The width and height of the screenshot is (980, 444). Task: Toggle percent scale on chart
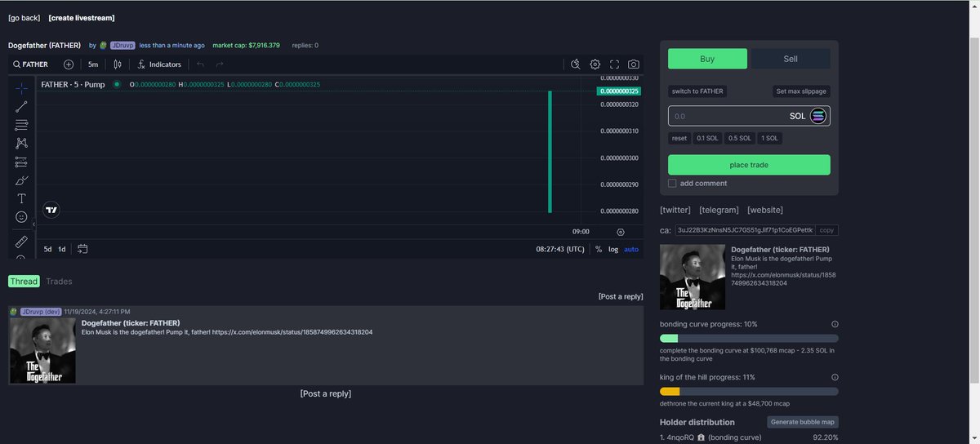[599, 249]
